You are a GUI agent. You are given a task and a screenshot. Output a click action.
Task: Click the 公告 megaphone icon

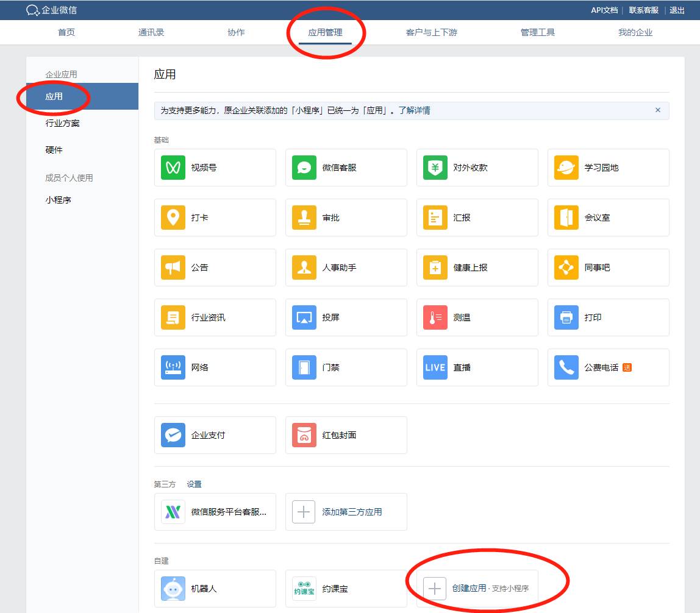pyautogui.click(x=173, y=268)
